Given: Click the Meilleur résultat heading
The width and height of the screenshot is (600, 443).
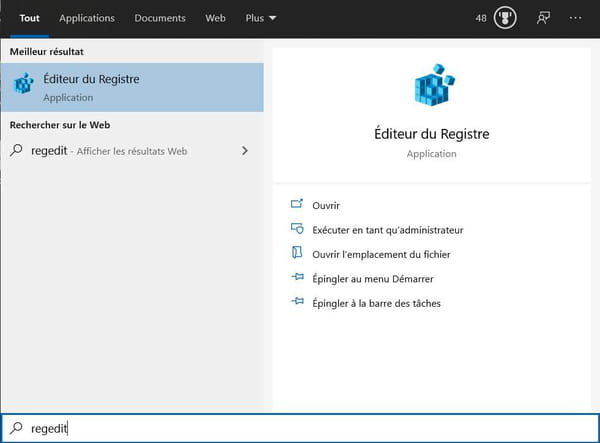Looking at the screenshot, I should click(47, 52).
